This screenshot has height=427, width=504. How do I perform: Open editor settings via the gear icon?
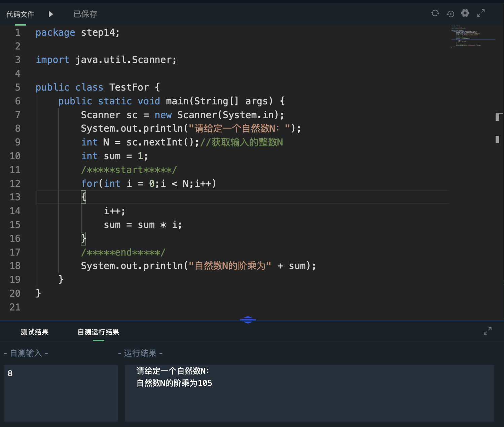tap(465, 13)
